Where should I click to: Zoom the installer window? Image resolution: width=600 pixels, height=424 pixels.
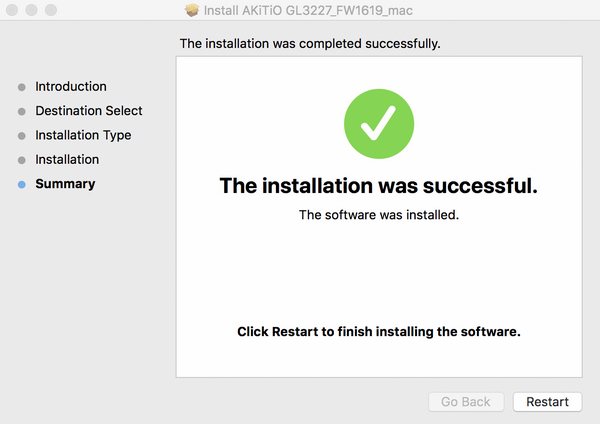click(x=51, y=10)
